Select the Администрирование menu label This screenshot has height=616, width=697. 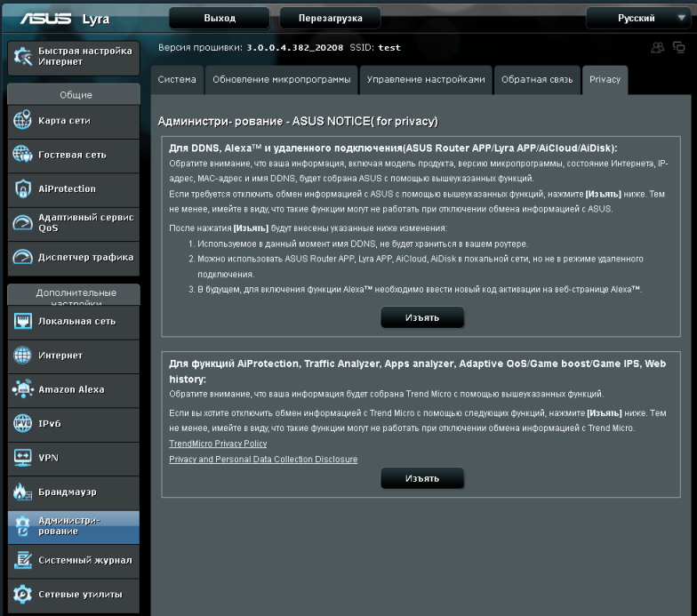[69, 526]
